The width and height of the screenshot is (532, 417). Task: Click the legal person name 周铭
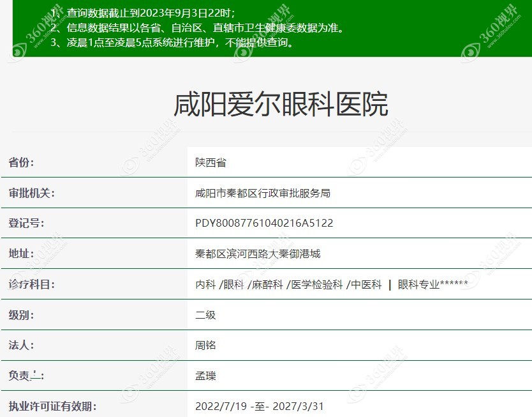coord(205,345)
